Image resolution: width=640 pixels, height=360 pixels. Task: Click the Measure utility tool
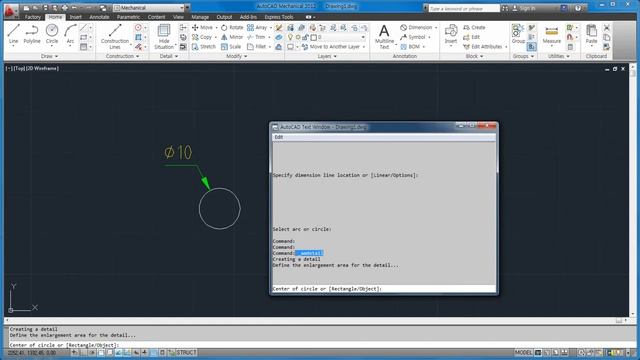pyautogui.click(x=551, y=34)
